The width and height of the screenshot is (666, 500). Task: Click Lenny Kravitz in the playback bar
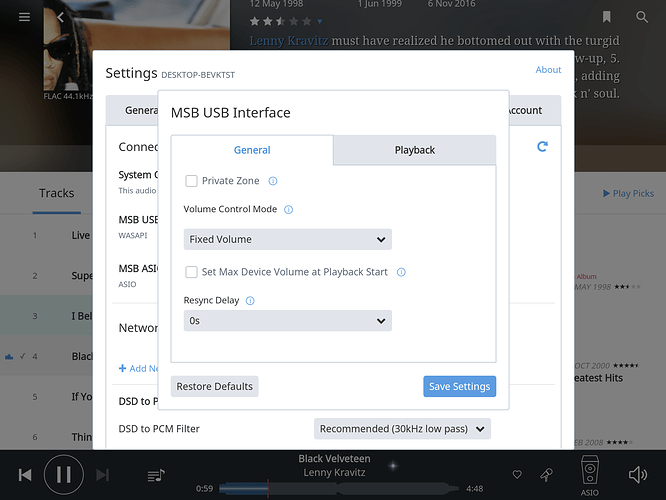pos(334,472)
